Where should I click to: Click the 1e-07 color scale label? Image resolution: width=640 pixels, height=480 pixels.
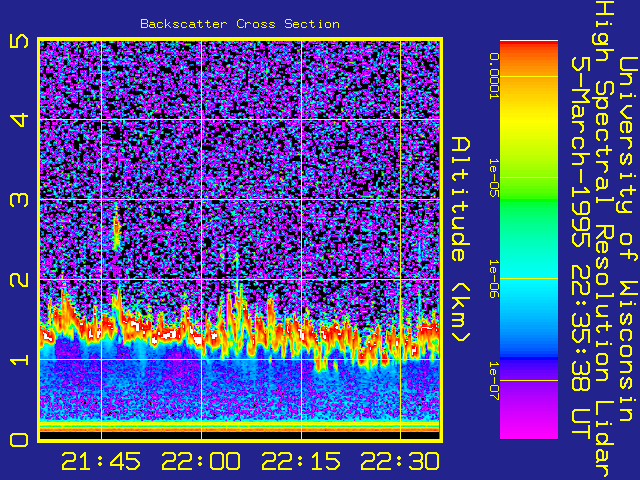[x=494, y=381]
